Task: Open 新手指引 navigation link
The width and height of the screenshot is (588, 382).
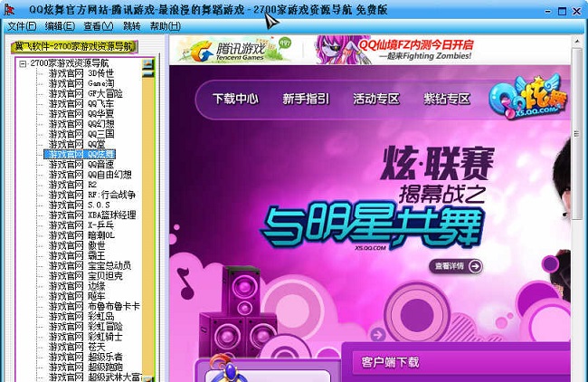Action: [306, 99]
